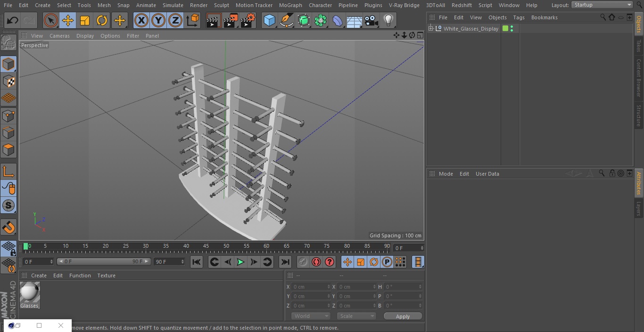Open the Scale size dropdown

356,316
